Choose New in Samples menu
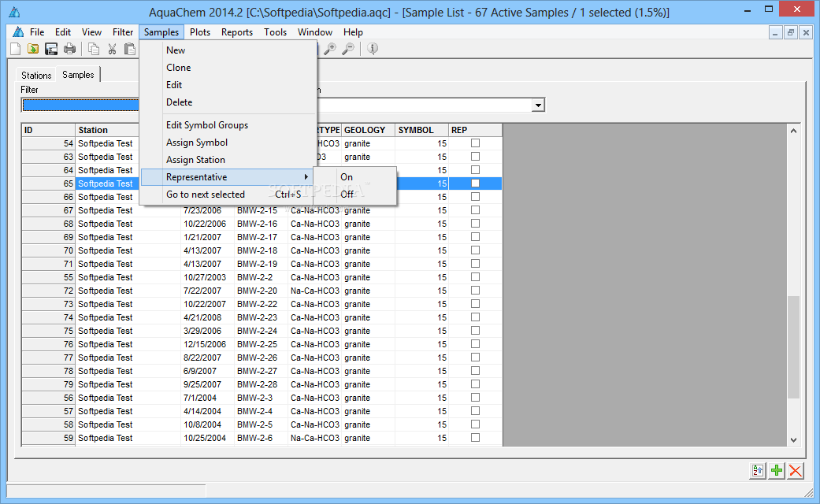This screenshot has height=504, width=820. 229,50
